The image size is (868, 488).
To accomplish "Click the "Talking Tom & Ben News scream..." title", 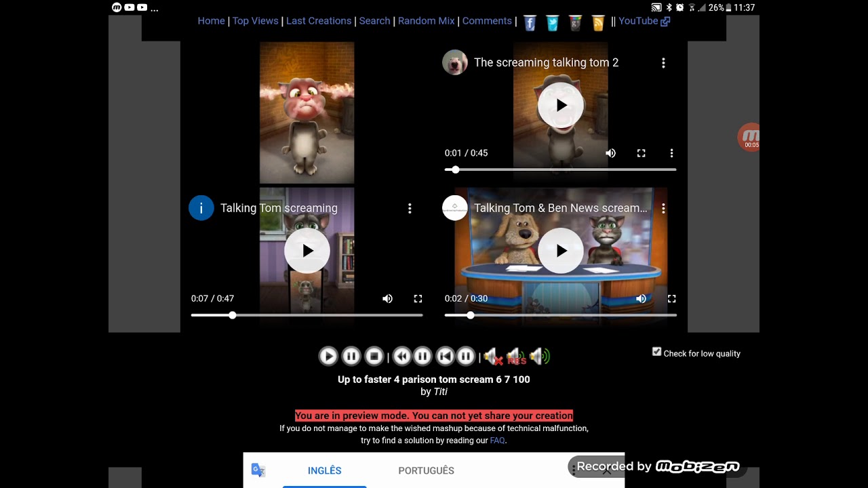I will (x=561, y=208).
